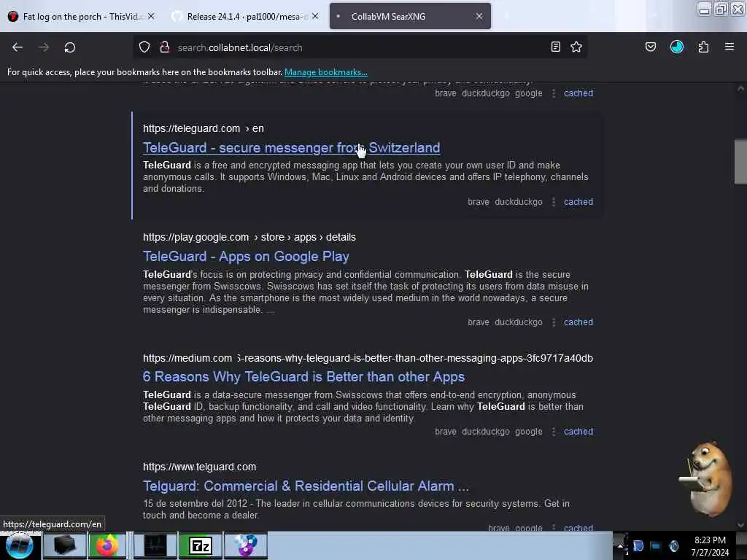This screenshot has height=560, width=747.
Task: Click the vertical scrollbar thumb
Action: (x=740, y=161)
